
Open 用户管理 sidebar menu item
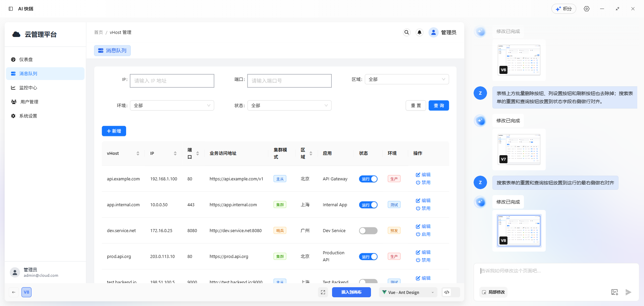29,102
